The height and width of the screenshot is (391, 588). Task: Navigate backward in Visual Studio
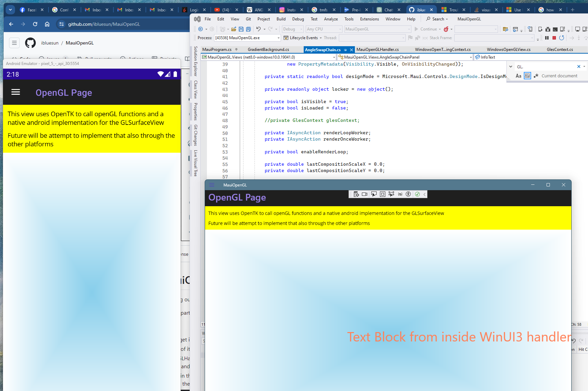pos(200,29)
